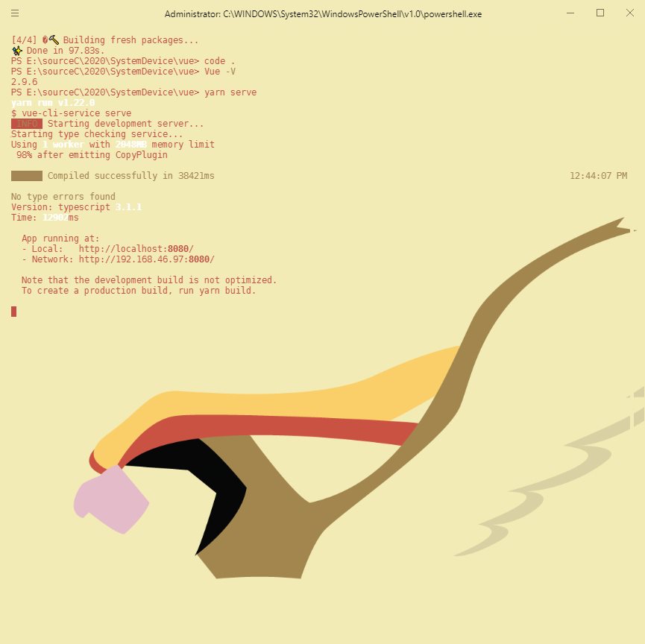This screenshot has height=644, width=645.
Task: Click the 'yarn serve' command line
Action: [133, 92]
